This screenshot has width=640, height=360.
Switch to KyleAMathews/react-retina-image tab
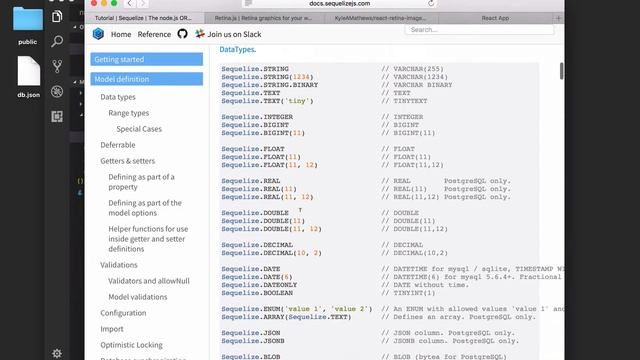pyautogui.click(x=381, y=18)
